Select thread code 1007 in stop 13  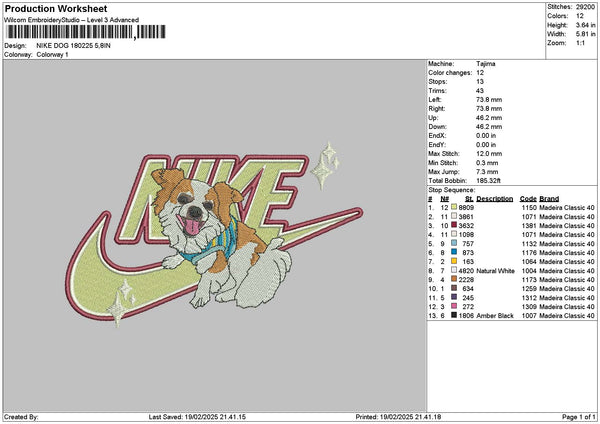pyautogui.click(x=529, y=316)
